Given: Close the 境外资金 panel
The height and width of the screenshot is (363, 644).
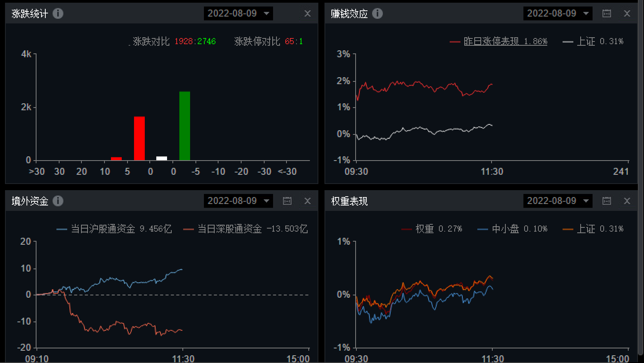Looking at the screenshot, I should click(x=308, y=201).
